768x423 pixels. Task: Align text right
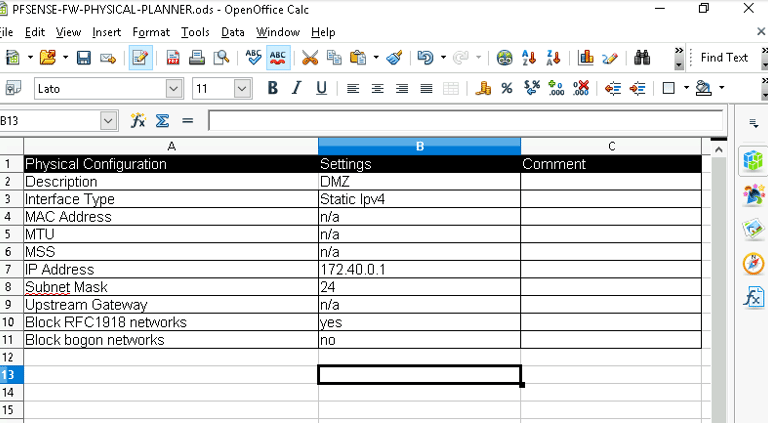[x=402, y=89]
